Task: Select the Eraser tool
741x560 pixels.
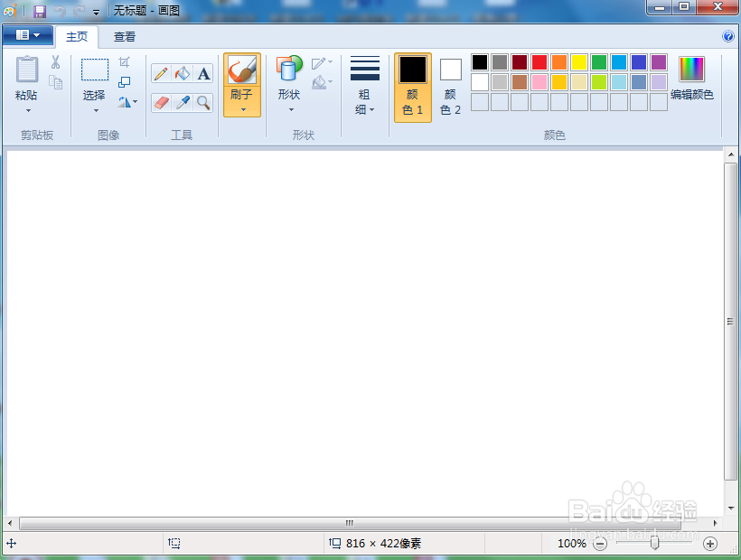Action: point(161,102)
